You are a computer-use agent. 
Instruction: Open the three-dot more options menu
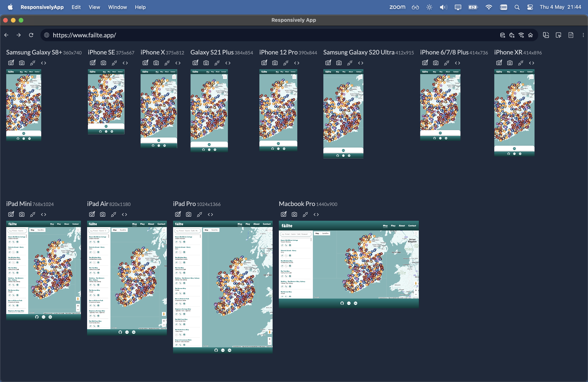tap(583, 35)
